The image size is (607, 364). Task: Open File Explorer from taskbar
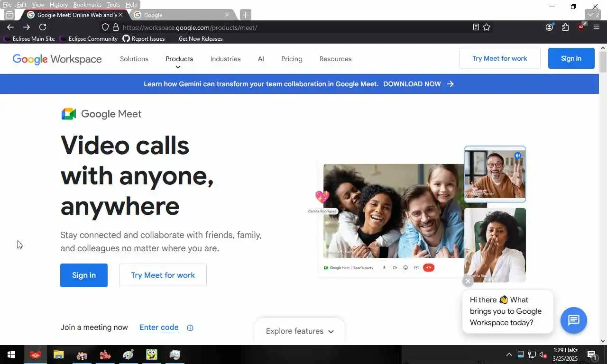[x=58, y=355]
